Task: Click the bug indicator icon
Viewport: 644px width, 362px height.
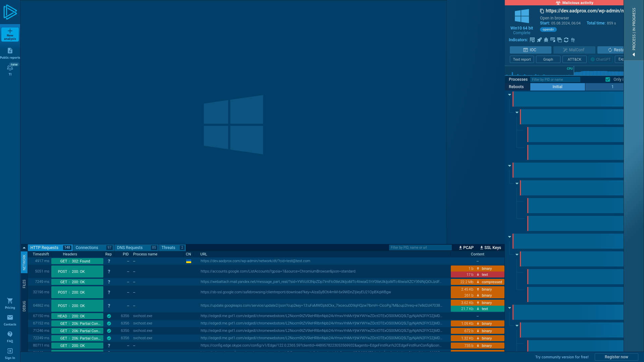Action: pos(546,40)
